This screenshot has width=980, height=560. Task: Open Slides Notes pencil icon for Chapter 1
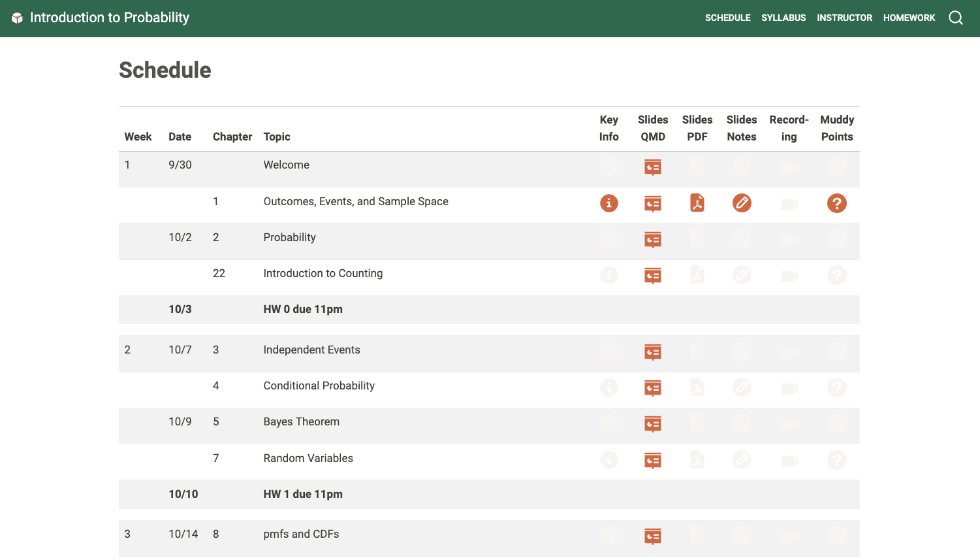[742, 203]
